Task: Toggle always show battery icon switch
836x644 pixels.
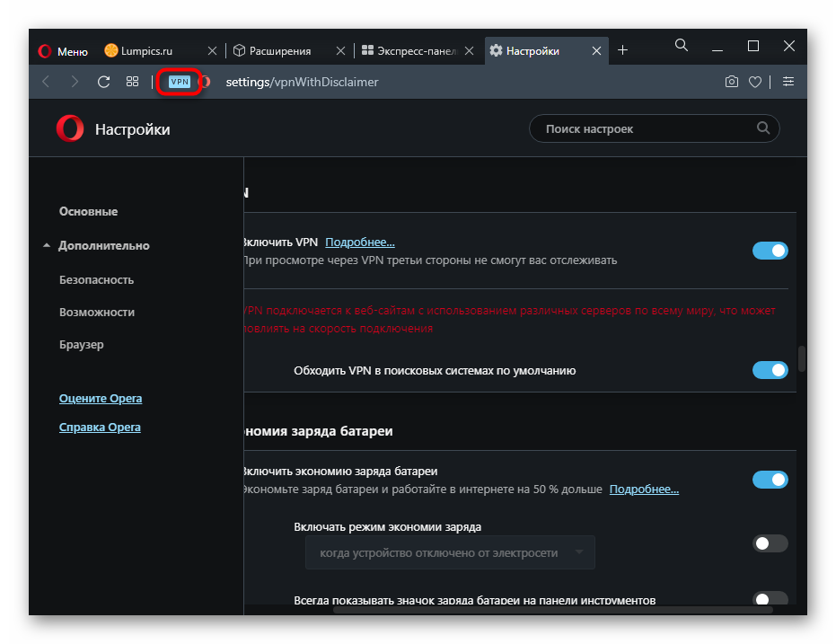Action: pyautogui.click(x=770, y=598)
